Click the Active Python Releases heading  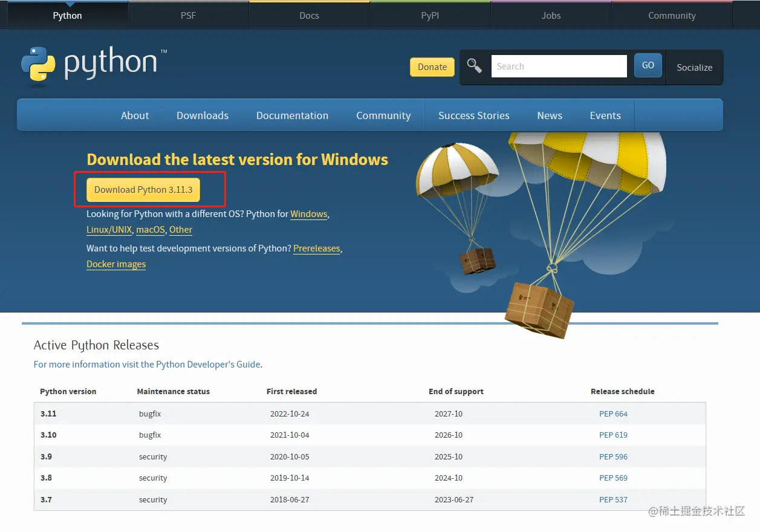pyautogui.click(x=96, y=345)
